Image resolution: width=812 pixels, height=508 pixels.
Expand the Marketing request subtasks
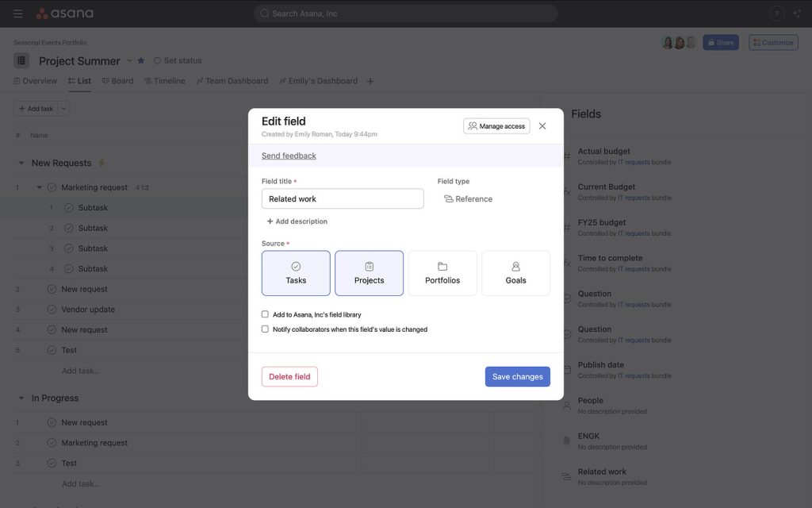click(x=38, y=187)
